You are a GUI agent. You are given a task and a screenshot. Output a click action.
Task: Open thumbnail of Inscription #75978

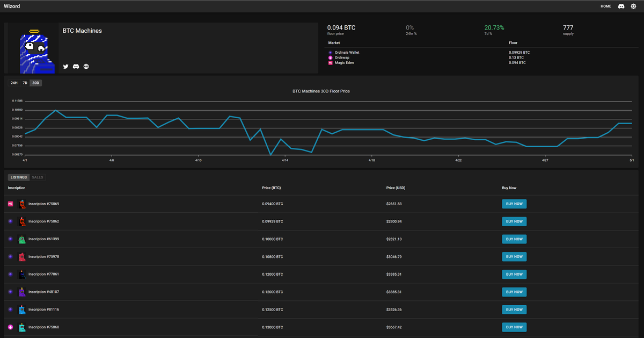22,257
